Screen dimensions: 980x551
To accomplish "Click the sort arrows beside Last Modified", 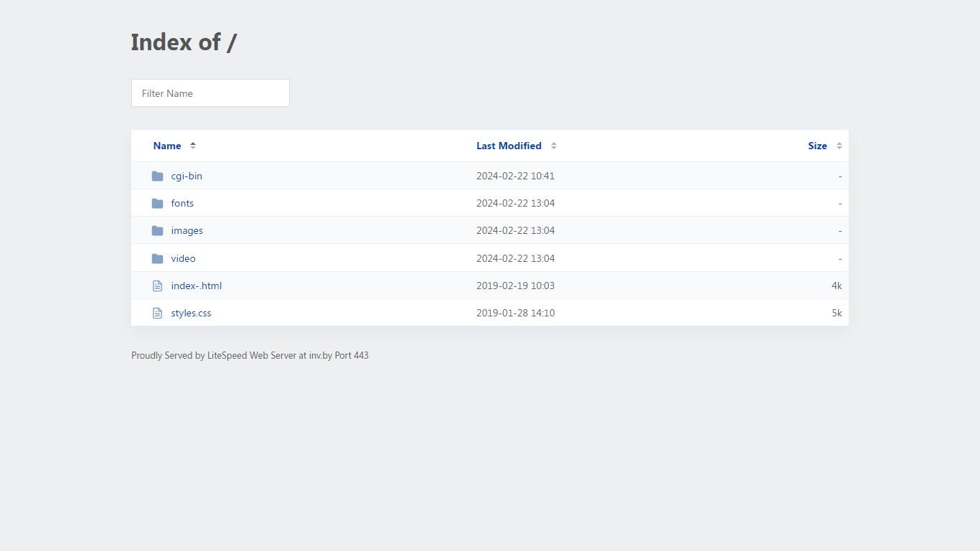I will [x=554, y=146].
